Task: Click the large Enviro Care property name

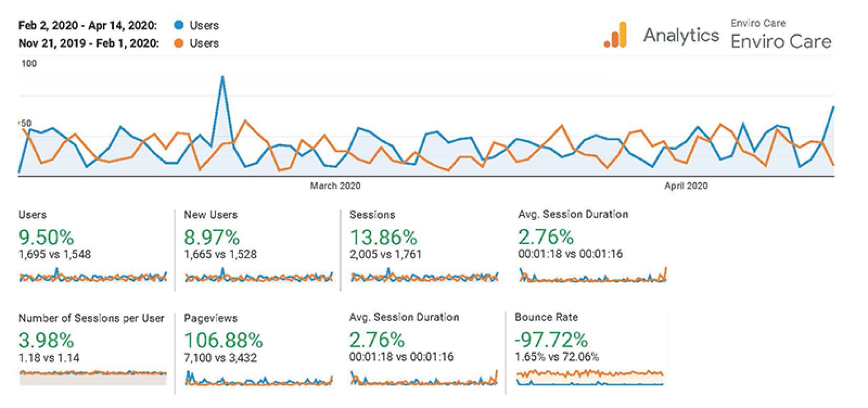Action: pyautogui.click(x=781, y=42)
